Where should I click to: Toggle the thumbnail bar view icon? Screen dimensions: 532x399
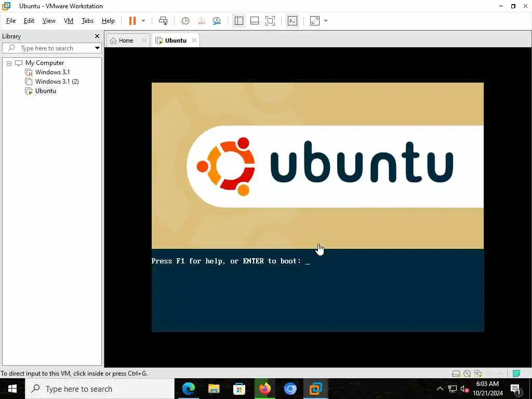[x=255, y=21]
